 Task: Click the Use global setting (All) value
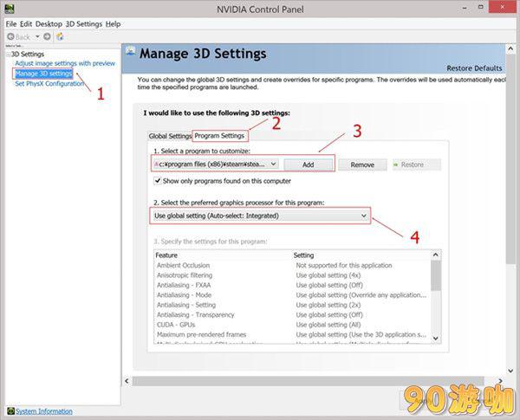(328, 325)
